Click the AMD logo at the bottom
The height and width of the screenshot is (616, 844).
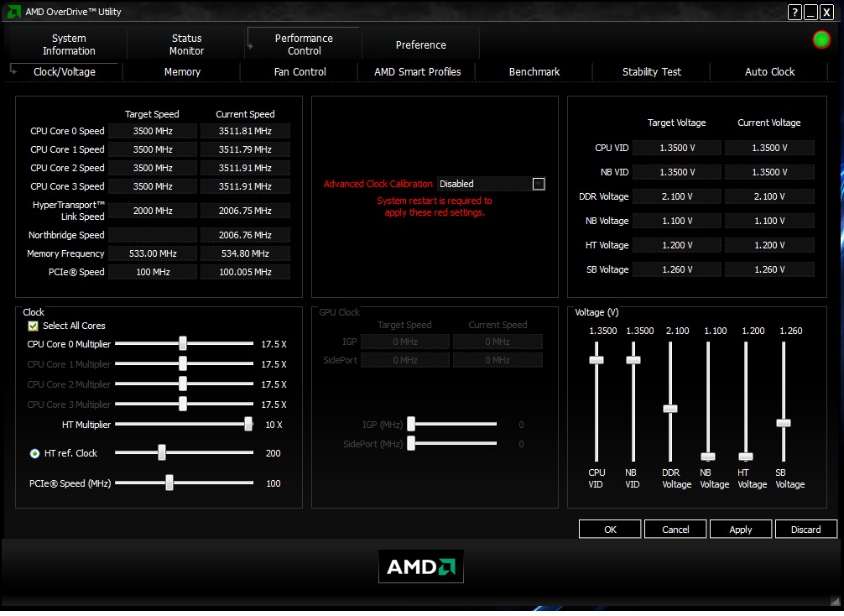tap(421, 566)
